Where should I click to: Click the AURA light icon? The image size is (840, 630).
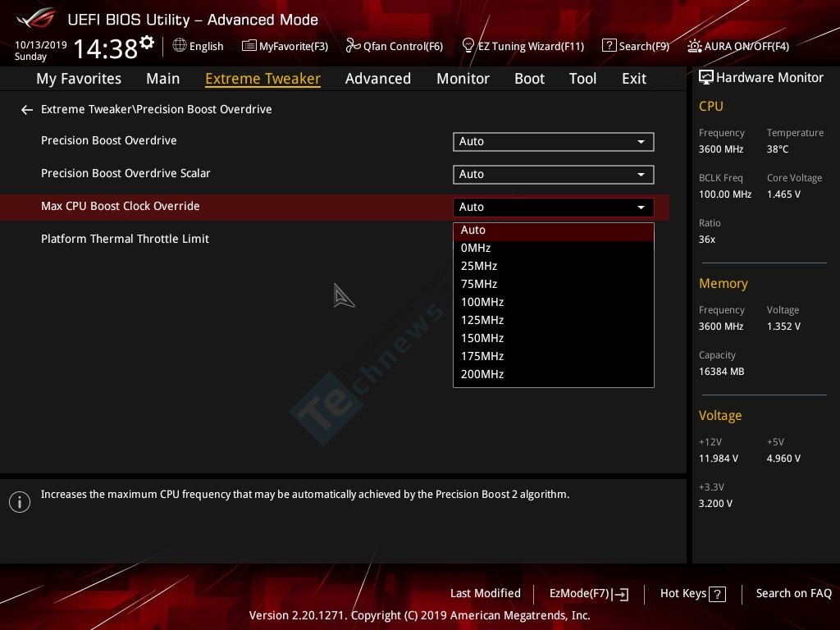point(694,46)
